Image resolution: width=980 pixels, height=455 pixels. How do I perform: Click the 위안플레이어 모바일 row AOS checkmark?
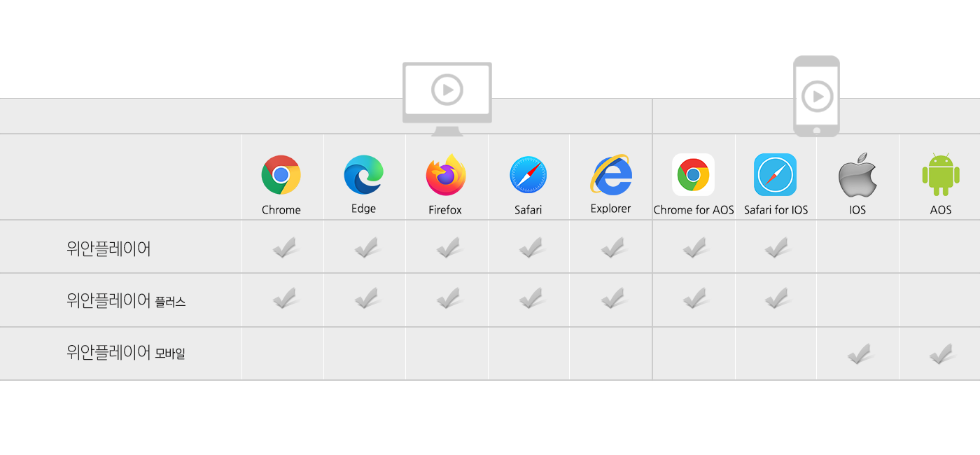[942, 353]
